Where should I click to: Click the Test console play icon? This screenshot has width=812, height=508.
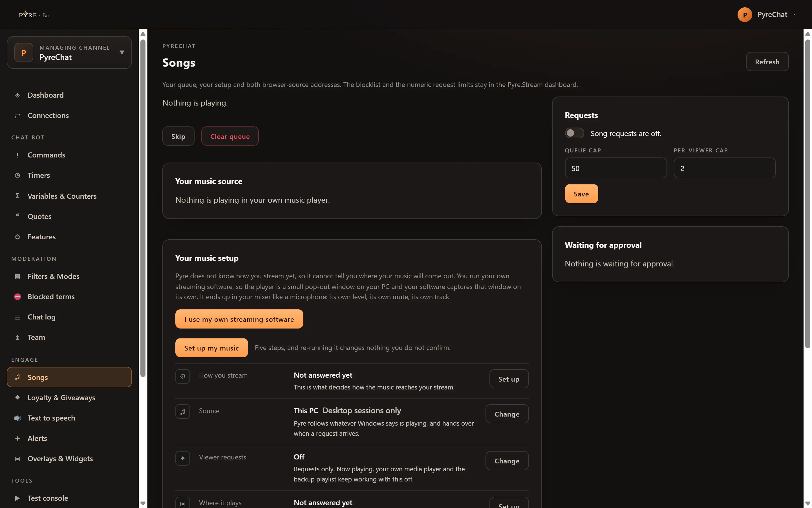tap(17, 498)
